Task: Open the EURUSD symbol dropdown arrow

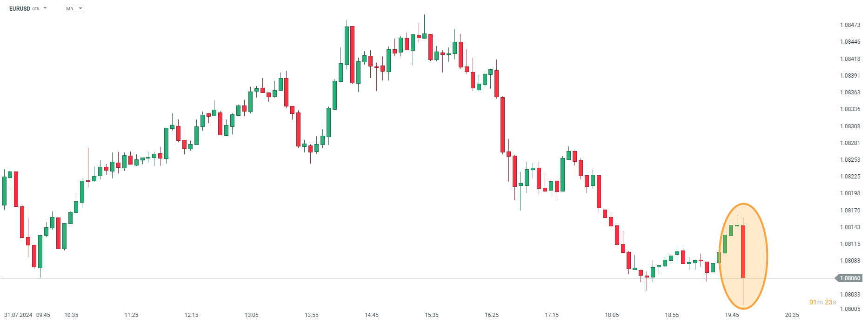Action: [45, 8]
